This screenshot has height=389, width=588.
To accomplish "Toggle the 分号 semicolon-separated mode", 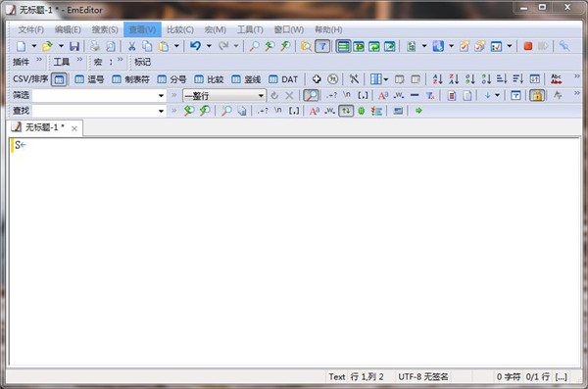I will [171, 79].
